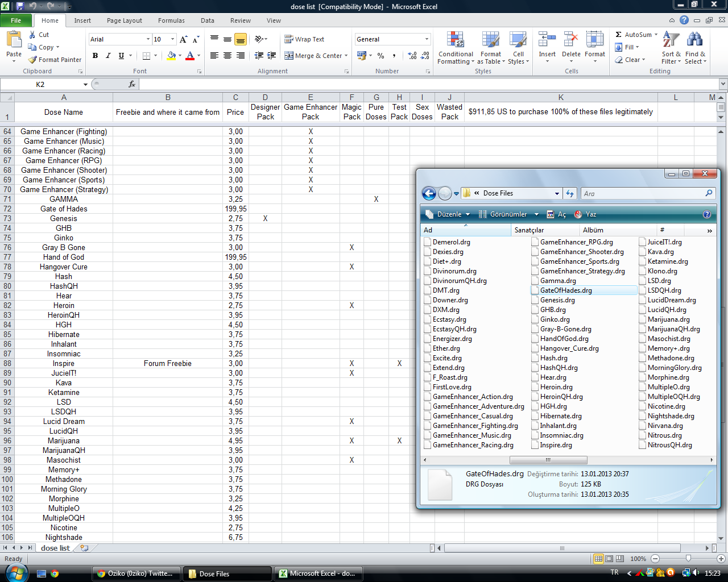This screenshot has width=728, height=582.
Task: Click the Ad column header
Action: pos(466,230)
